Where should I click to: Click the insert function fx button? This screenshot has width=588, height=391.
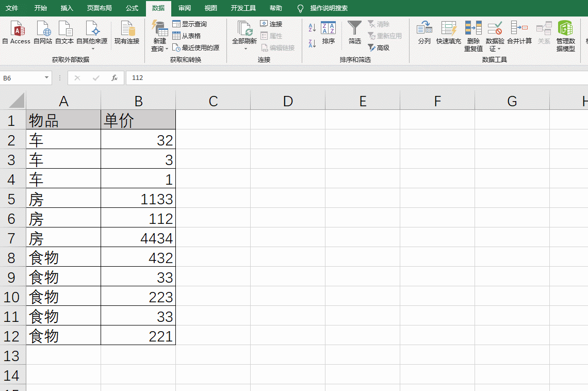tap(115, 78)
